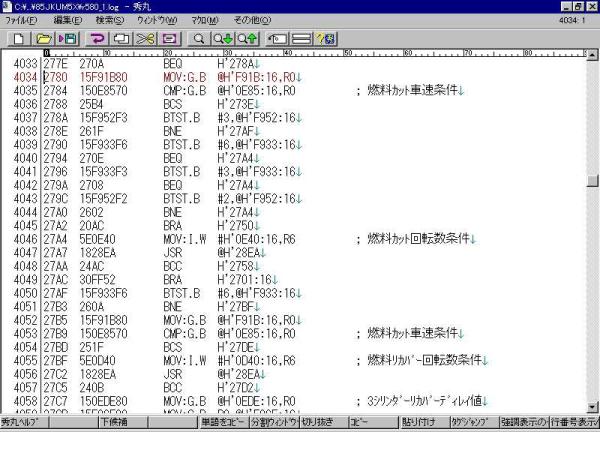Image resolution: width=600 pixels, height=450 pixels.
Task: Click opcode bytes 15F952F3 on line 4037
Action: coord(103,118)
